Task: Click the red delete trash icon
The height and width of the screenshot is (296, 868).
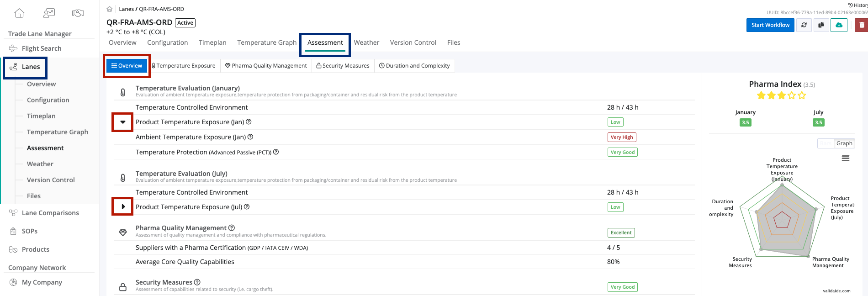Action: (862, 25)
